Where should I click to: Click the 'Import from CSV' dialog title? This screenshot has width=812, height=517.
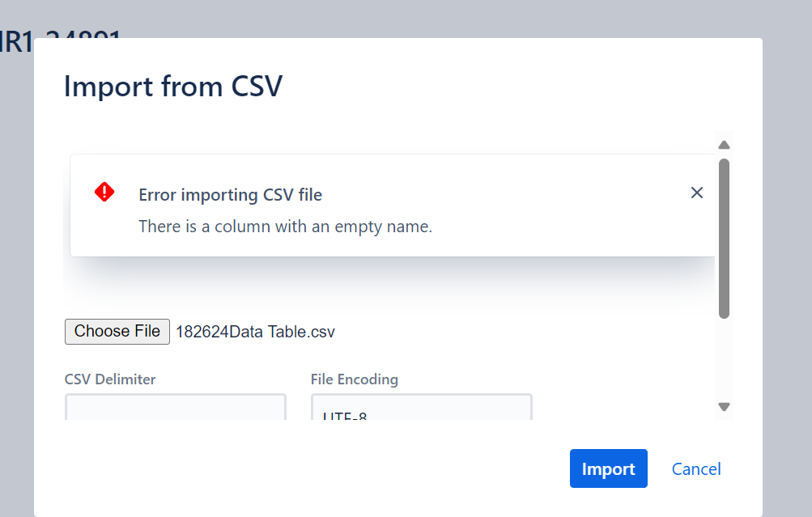click(x=173, y=86)
